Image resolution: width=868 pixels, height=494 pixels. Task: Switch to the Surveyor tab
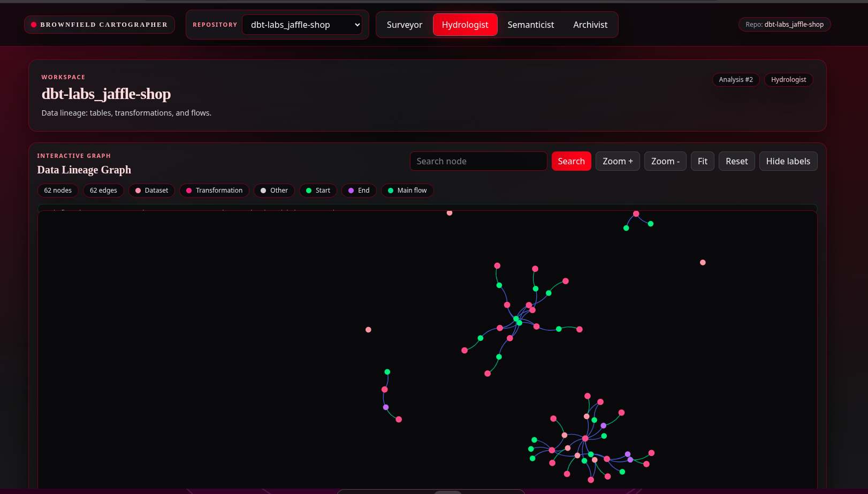[x=405, y=25]
